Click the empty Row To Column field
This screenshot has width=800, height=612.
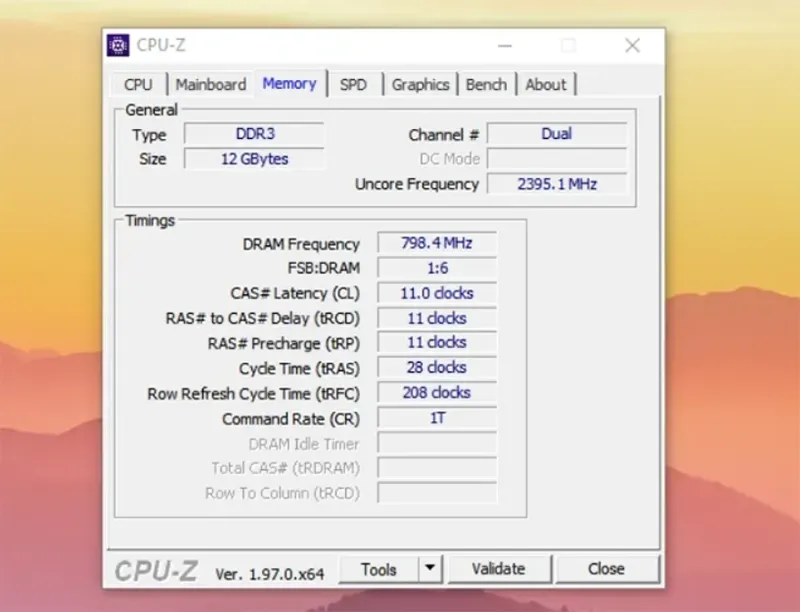point(437,493)
